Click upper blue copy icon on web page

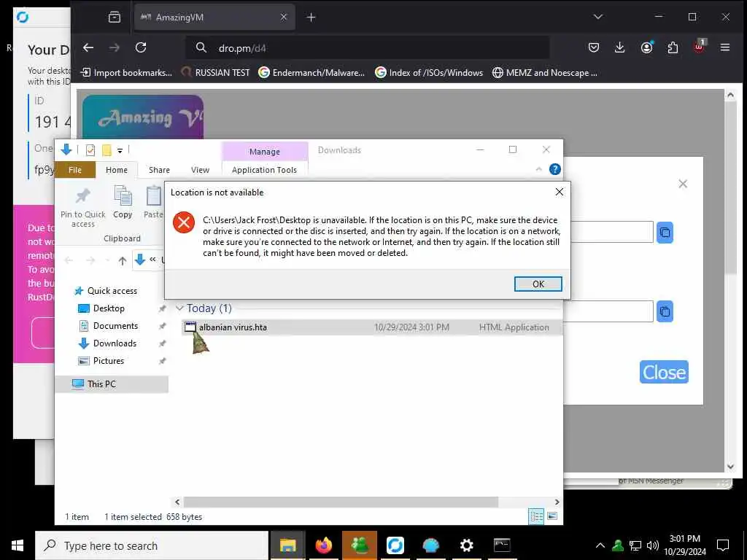coord(665,233)
